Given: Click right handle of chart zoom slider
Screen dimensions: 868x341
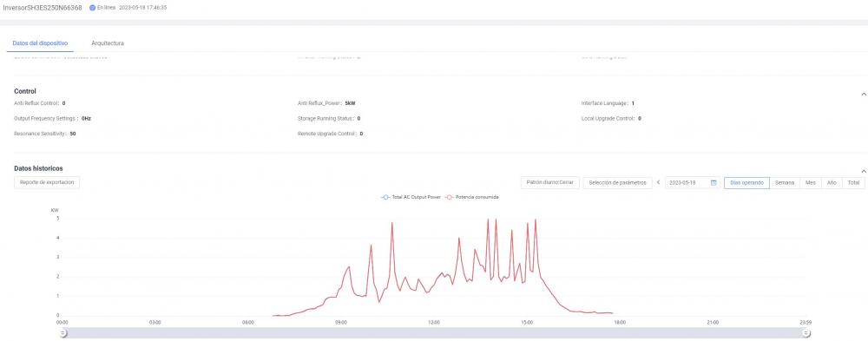Looking at the screenshot, I should tap(806, 332).
